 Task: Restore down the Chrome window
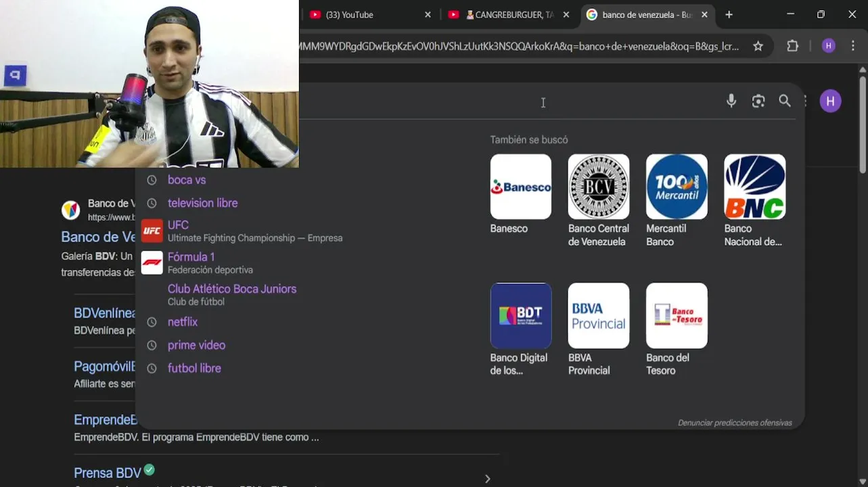pos(821,14)
